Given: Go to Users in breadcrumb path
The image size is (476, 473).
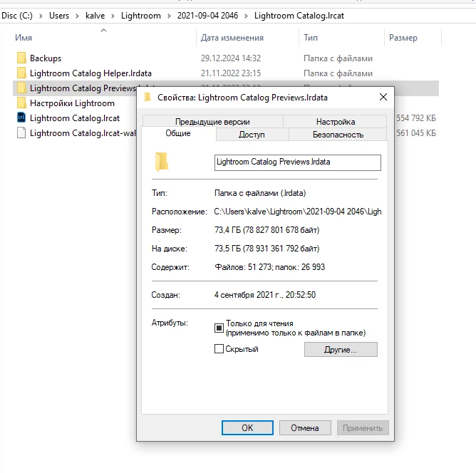Looking at the screenshot, I should click(59, 16).
